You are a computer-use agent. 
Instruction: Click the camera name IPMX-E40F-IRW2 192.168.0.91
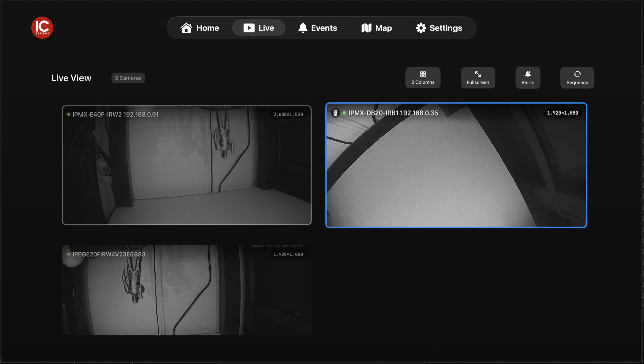pyautogui.click(x=116, y=115)
